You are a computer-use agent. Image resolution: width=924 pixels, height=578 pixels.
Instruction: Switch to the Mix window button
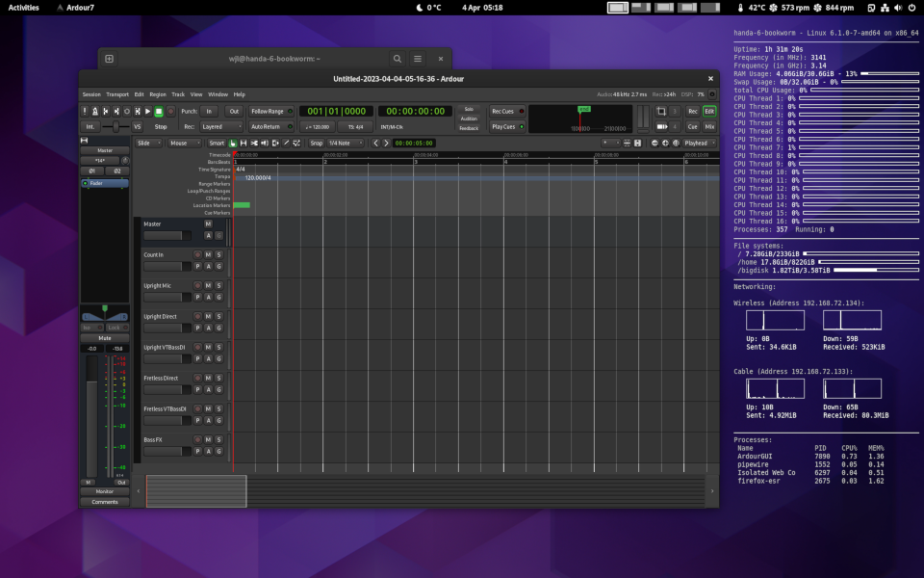pos(709,126)
